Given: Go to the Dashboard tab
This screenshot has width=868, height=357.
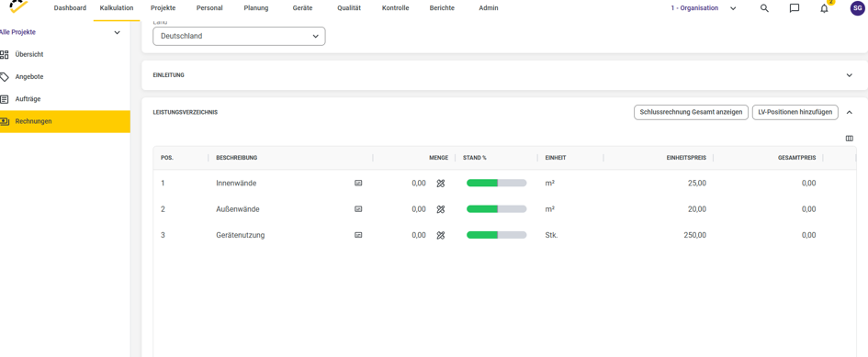Looking at the screenshot, I should (x=70, y=8).
